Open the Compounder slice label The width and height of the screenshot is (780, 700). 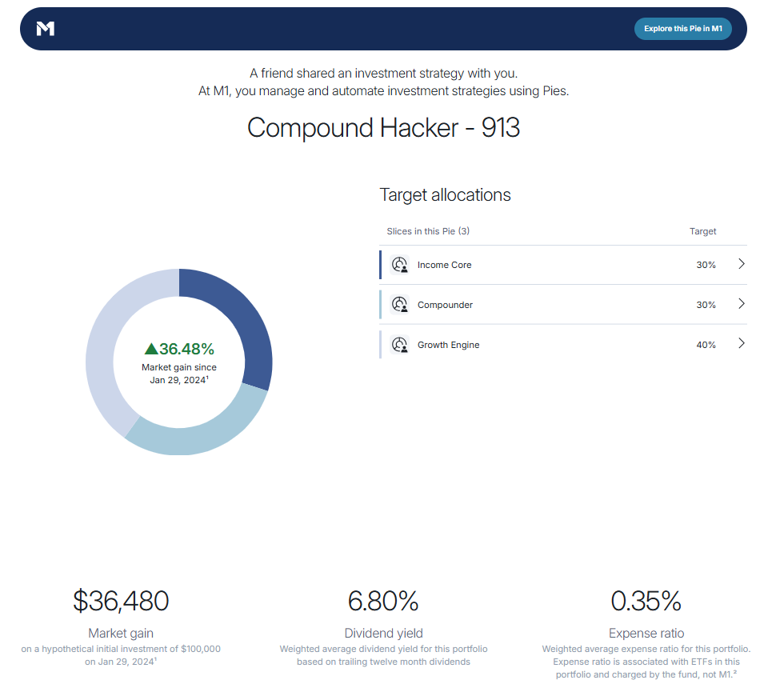click(445, 305)
